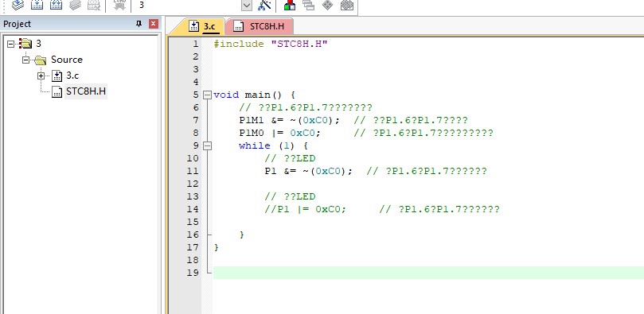The height and width of the screenshot is (314, 644).
Task: Collapse the Source group in the tree
Action: 26,60
